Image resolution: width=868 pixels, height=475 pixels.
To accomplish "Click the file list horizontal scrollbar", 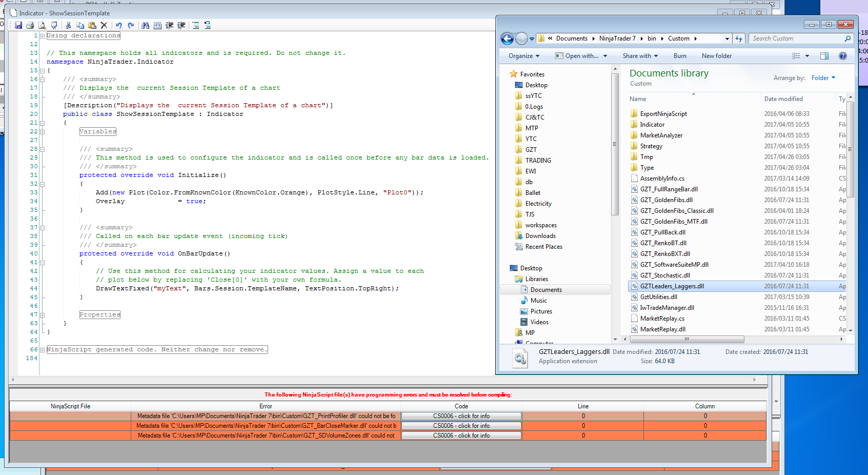I will 687,340.
